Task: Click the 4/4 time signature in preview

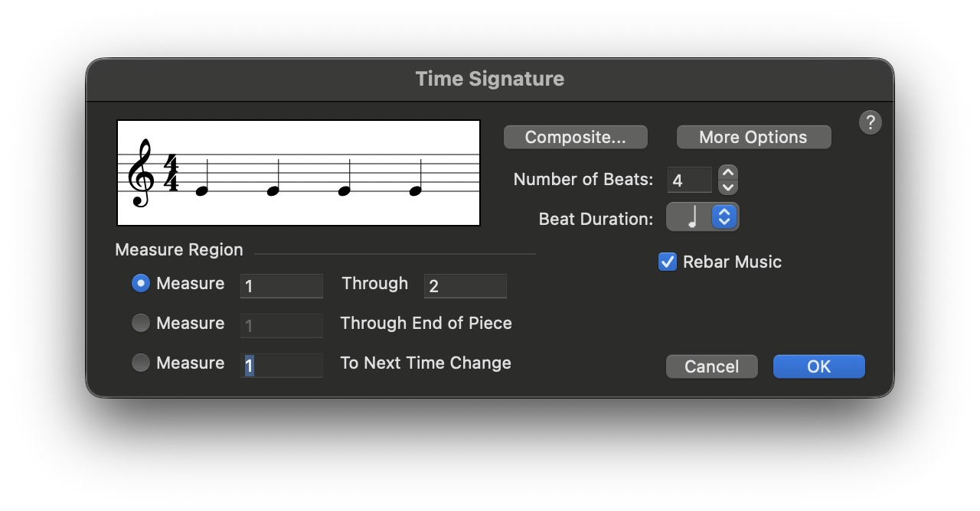Action: tap(171, 174)
